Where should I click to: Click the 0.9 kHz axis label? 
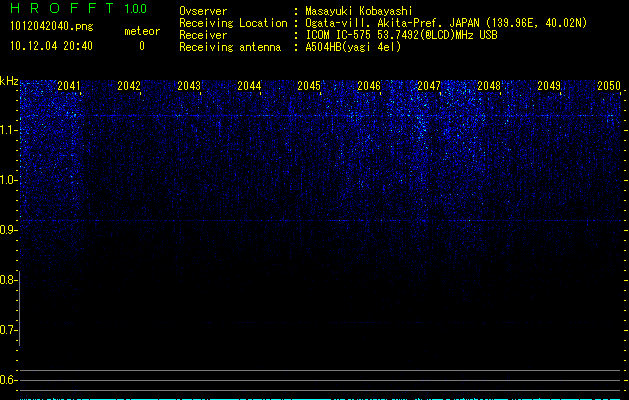pyautogui.click(x=8, y=230)
